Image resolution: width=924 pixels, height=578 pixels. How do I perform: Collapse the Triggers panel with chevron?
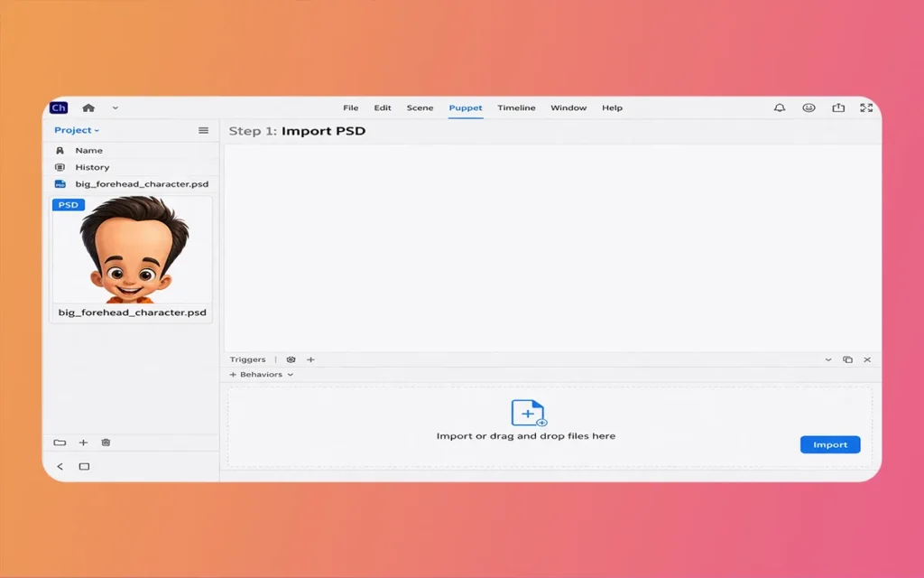tap(828, 359)
